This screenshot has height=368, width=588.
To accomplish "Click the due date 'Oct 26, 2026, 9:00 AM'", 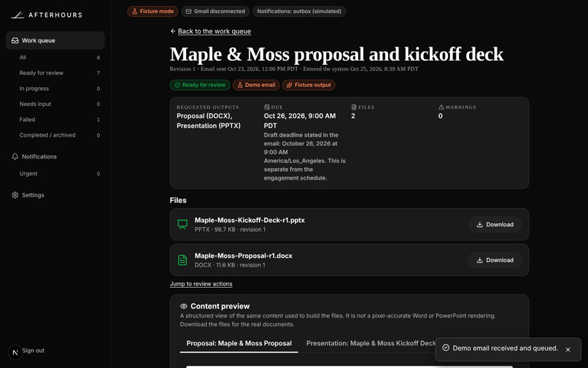I will click(x=300, y=121).
